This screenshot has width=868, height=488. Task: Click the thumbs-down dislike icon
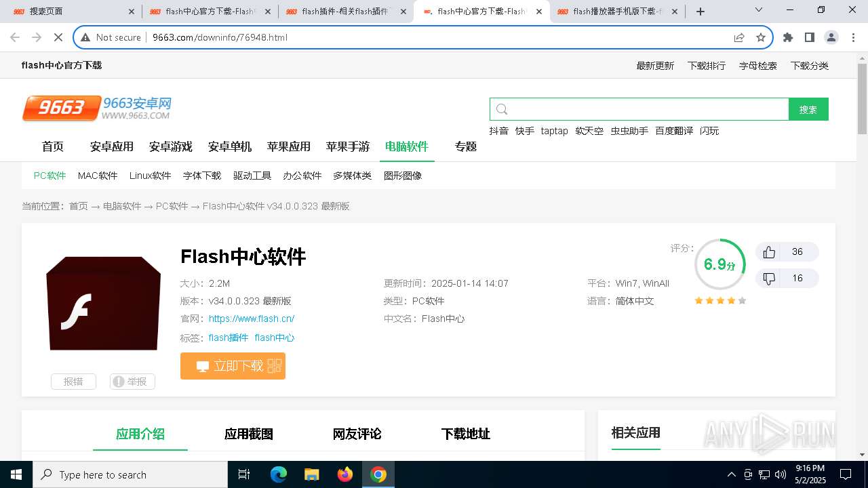coord(769,279)
